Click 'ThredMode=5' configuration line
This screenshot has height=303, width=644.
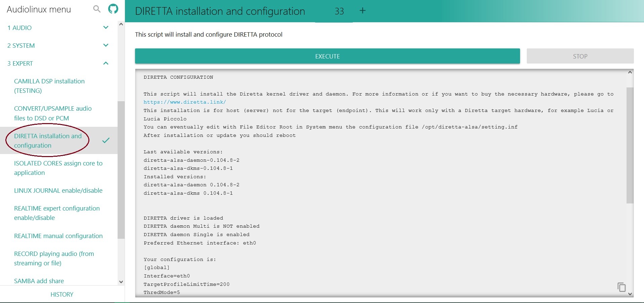pyautogui.click(x=162, y=292)
